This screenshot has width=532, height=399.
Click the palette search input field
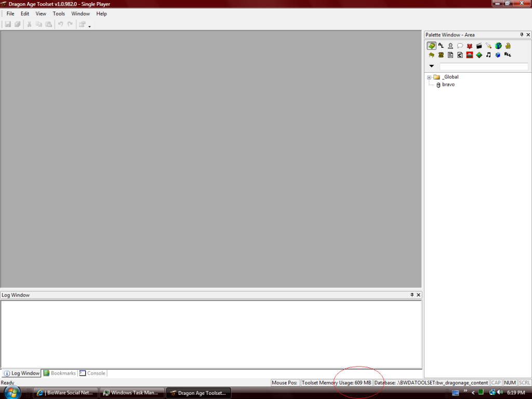(483, 66)
